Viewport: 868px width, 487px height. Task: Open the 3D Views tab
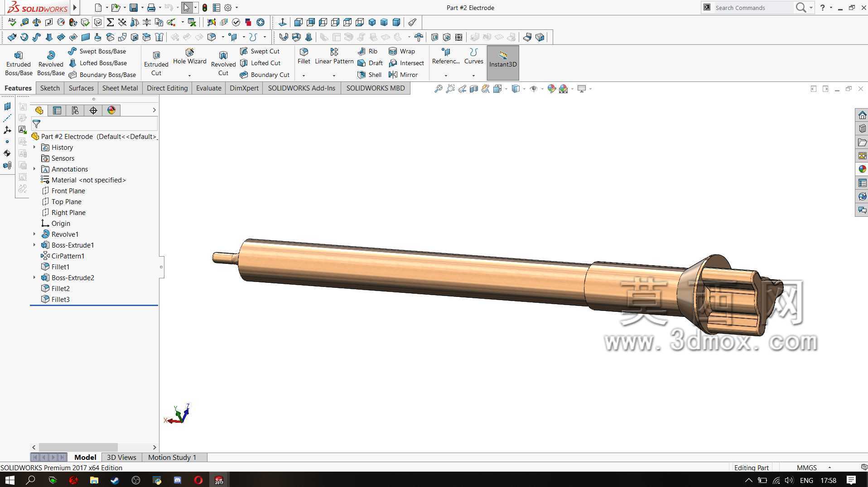coord(121,457)
